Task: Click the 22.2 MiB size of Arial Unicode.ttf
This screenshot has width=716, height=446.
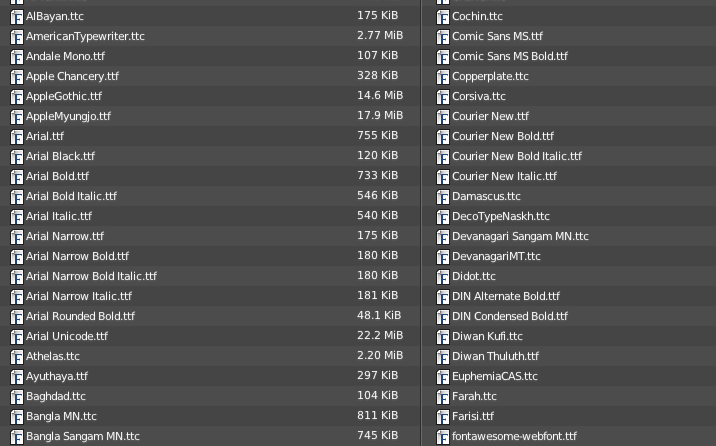Action: [x=380, y=336]
